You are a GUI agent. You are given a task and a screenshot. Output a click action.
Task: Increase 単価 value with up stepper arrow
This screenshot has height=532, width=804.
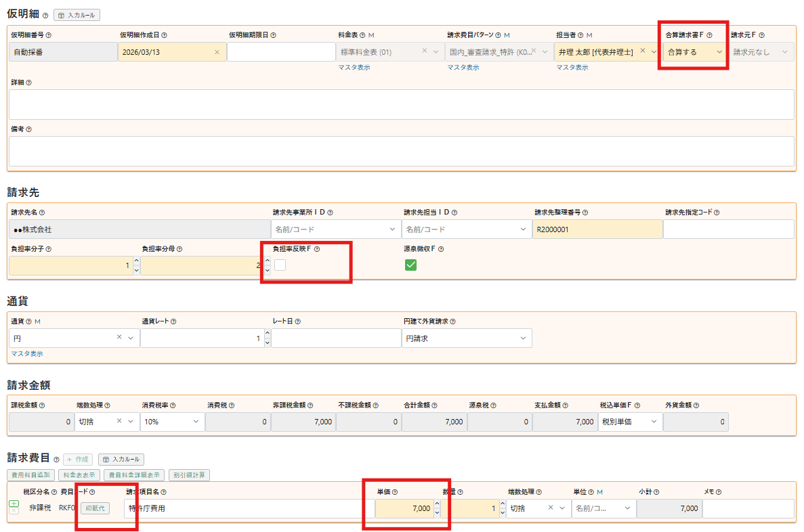pyautogui.click(x=437, y=504)
